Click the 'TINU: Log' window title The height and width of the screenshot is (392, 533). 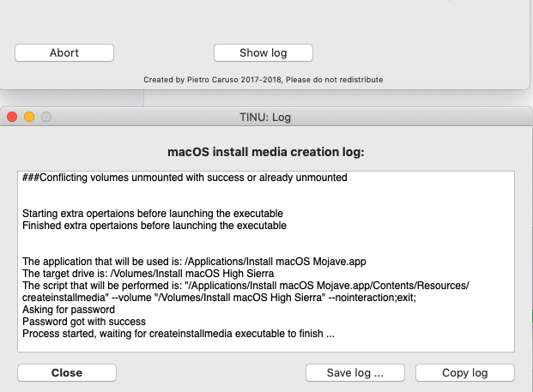tap(265, 118)
